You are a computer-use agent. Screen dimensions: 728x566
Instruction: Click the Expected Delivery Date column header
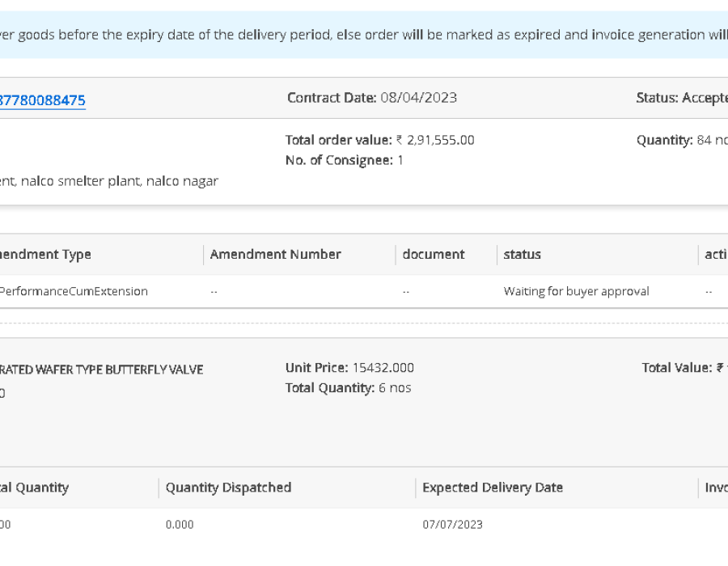(x=493, y=488)
